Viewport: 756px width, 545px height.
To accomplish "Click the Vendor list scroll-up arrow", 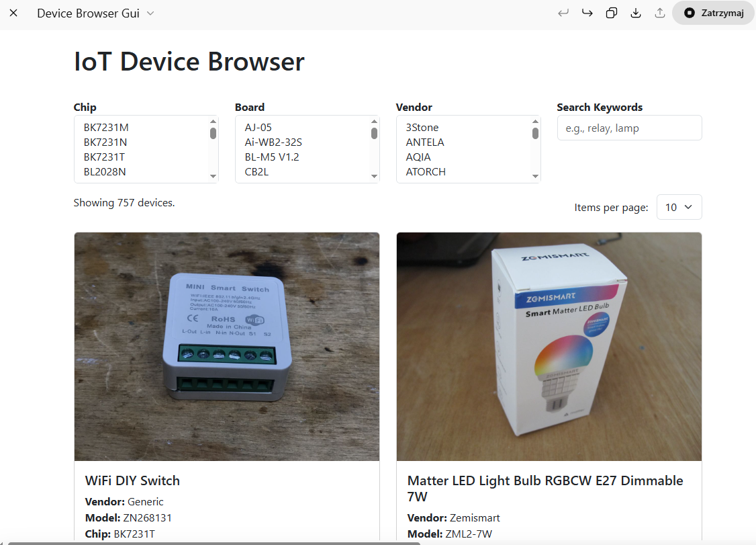I will pos(535,121).
